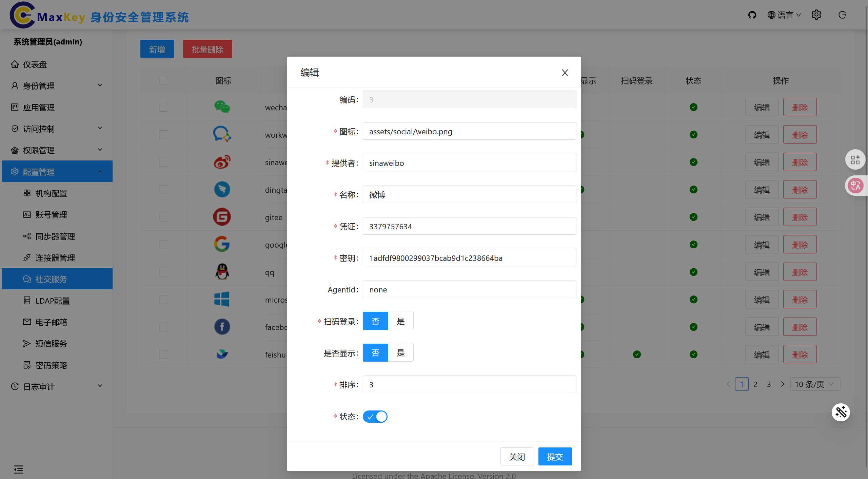The height and width of the screenshot is (479, 868).
Task: Go to 密码策略 in sidebar
Action: 51,365
